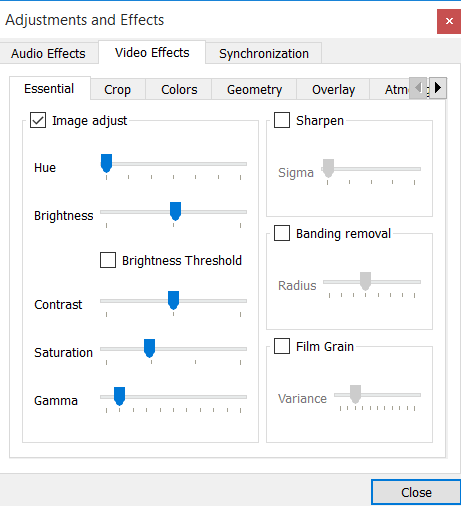Click the Contrast slider handle
This screenshot has height=506, width=461.
pos(173,300)
